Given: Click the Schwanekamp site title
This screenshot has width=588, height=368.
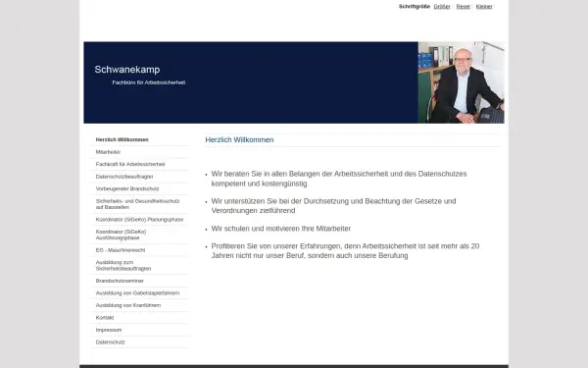Looking at the screenshot, I should pos(127,70).
